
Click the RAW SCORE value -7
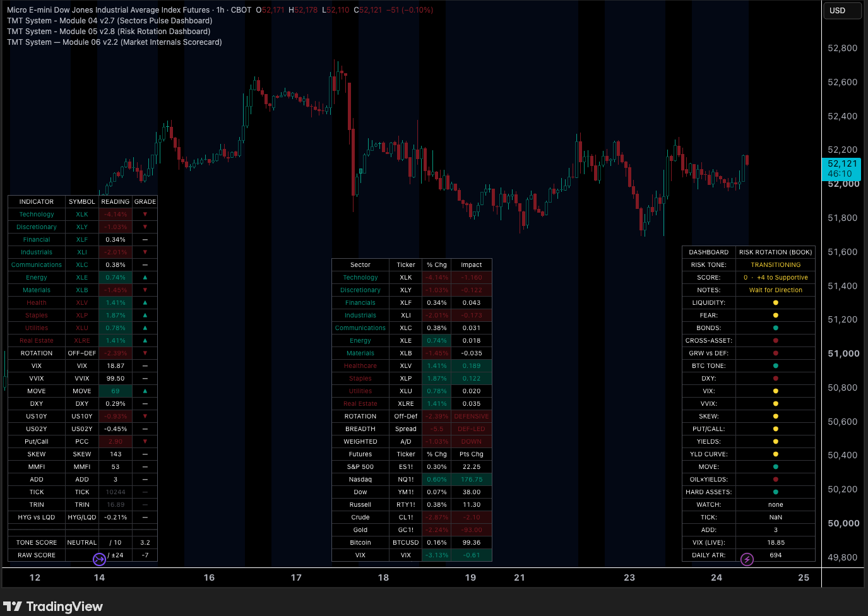click(x=145, y=555)
